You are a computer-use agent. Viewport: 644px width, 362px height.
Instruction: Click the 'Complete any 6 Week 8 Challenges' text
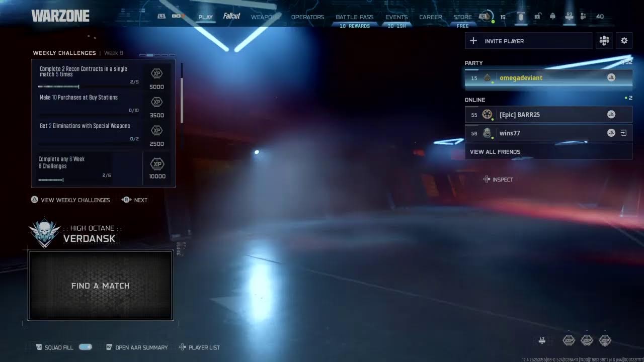point(61,162)
